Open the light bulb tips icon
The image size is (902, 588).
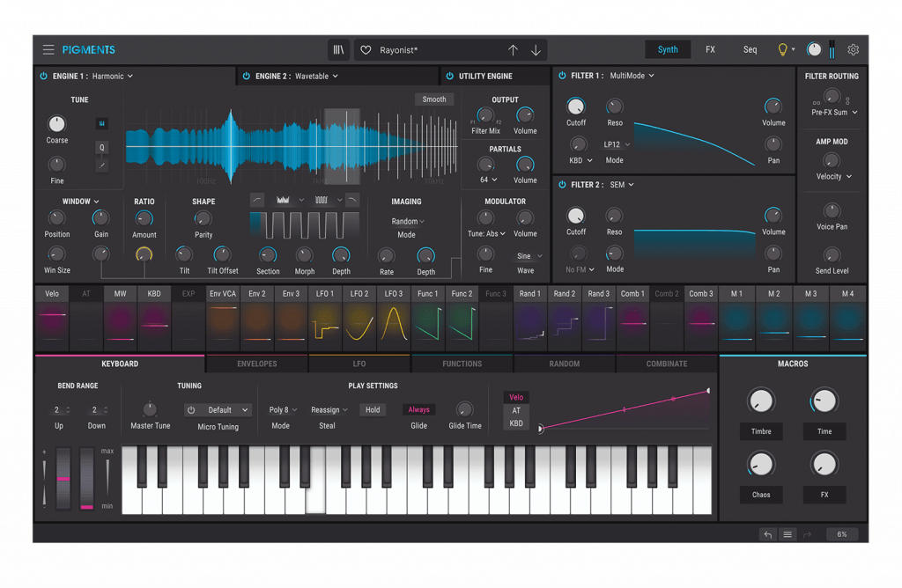(x=782, y=50)
